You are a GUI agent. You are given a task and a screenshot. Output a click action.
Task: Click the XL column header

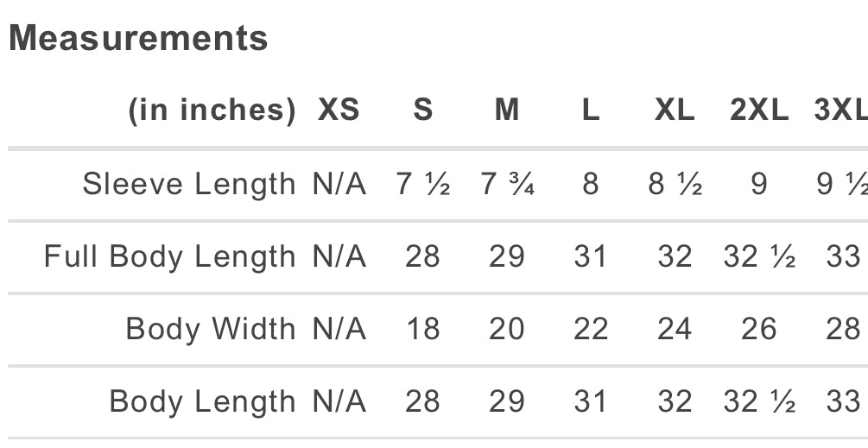675,110
